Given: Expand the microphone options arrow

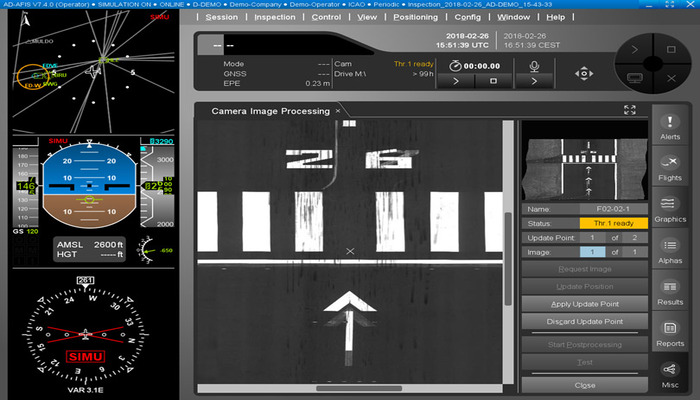Looking at the screenshot, I should [x=533, y=82].
